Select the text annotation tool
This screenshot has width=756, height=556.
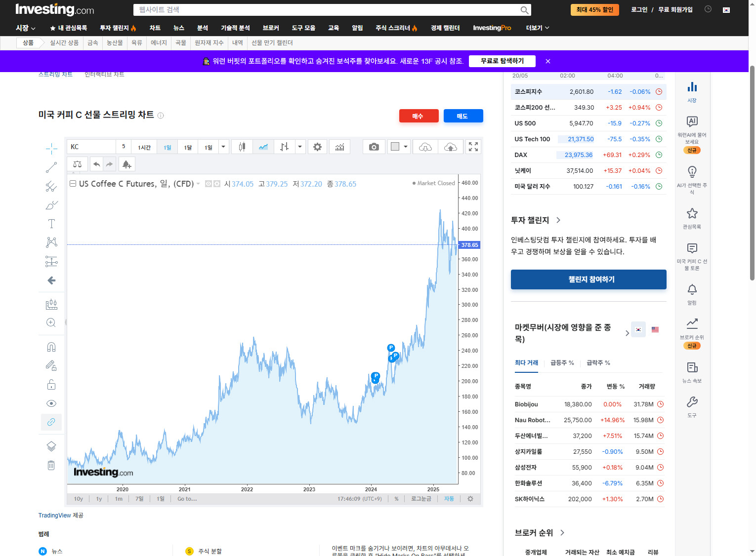point(51,224)
